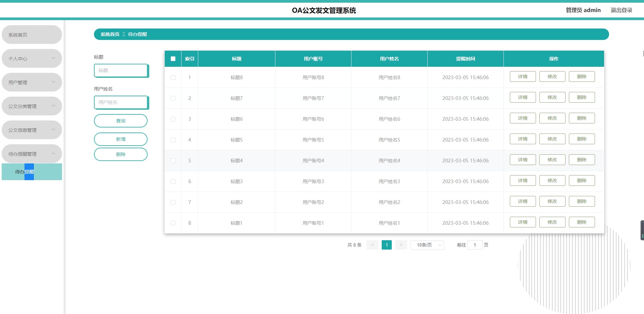
Task: View 详情 for 标题8
Action: click(523, 76)
